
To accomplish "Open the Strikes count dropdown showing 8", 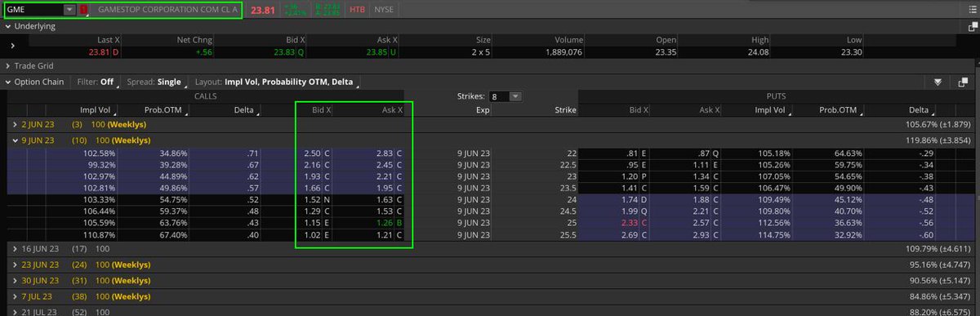I will point(506,96).
